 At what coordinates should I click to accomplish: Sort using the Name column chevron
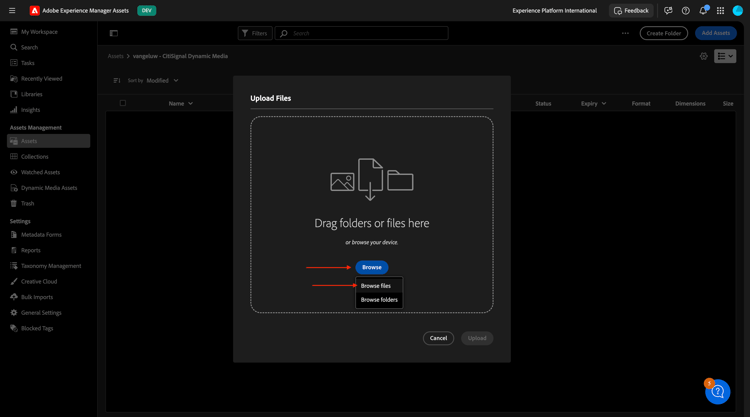(x=190, y=103)
